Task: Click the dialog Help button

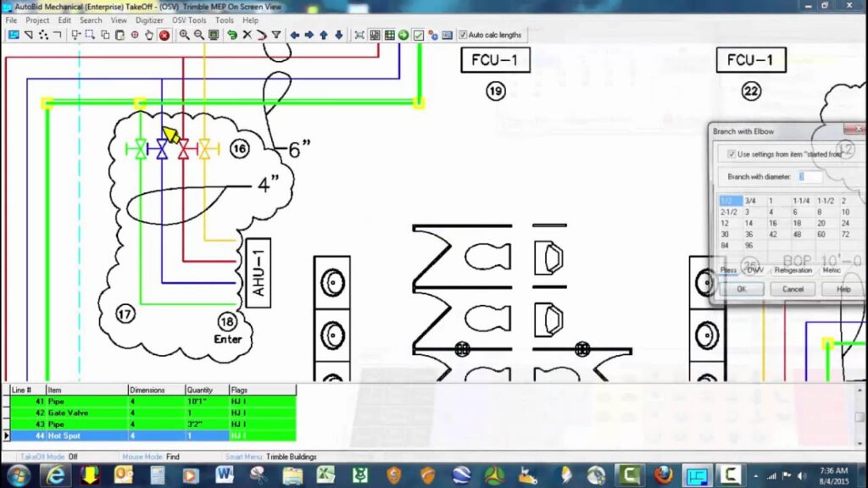Action: coord(843,289)
